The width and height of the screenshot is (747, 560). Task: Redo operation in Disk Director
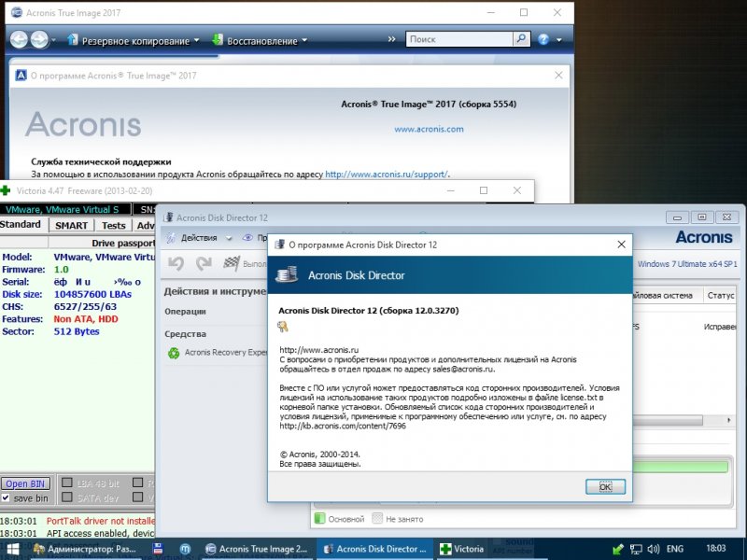tap(204, 263)
